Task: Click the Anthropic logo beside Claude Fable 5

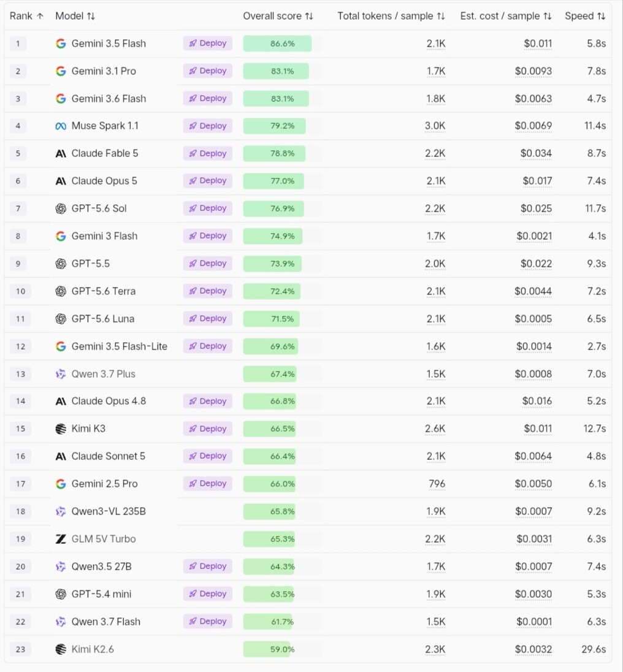Action: click(x=61, y=153)
